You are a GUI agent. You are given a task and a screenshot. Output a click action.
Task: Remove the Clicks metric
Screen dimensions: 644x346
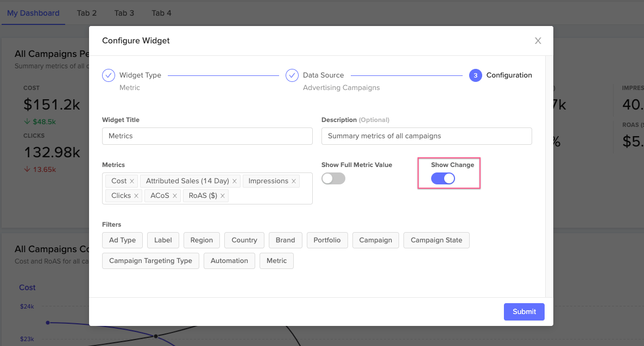pos(136,195)
